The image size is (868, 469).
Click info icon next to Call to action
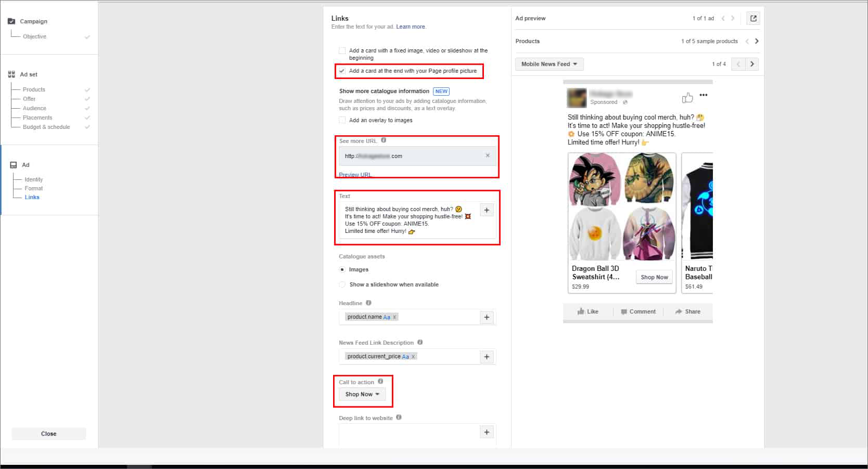pyautogui.click(x=380, y=382)
